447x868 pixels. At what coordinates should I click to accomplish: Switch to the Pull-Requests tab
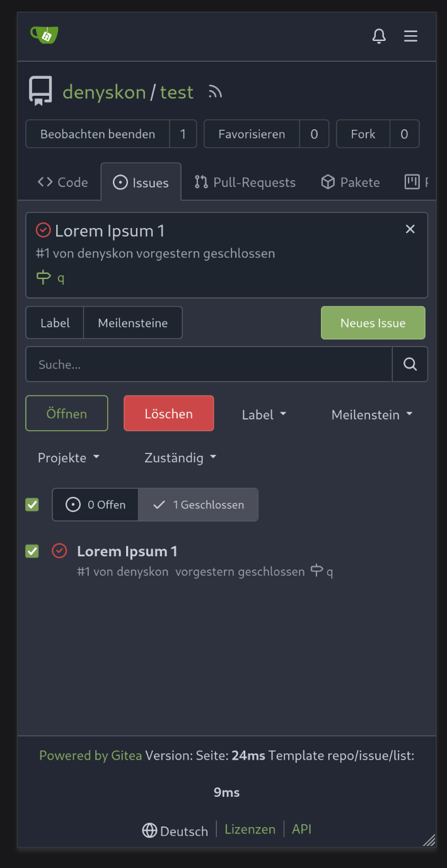245,183
